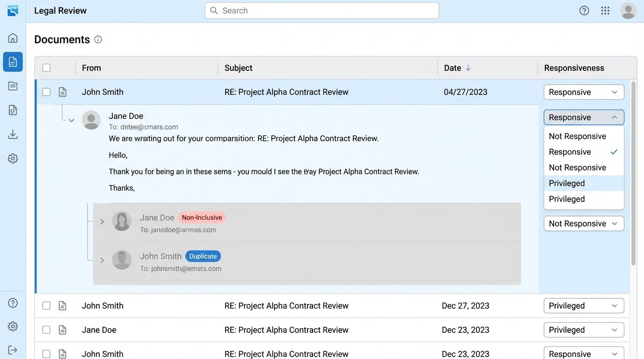644x359 pixels.
Task: Open the user profile avatar
Action: click(x=628, y=11)
